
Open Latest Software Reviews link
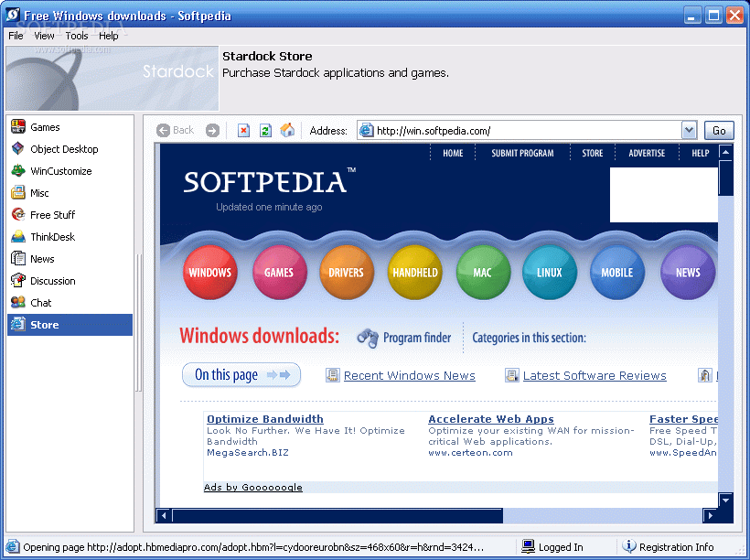[595, 376]
